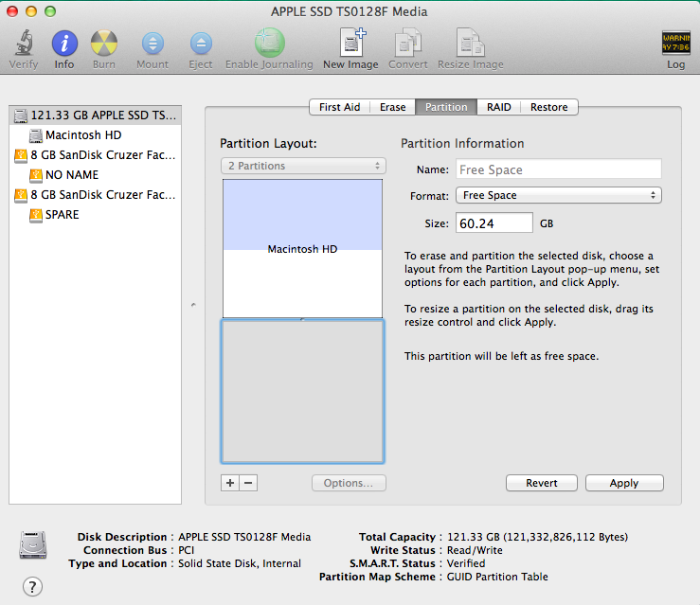This screenshot has height=605, width=700.
Task: Add a partition with the plus button
Action: tap(230, 483)
